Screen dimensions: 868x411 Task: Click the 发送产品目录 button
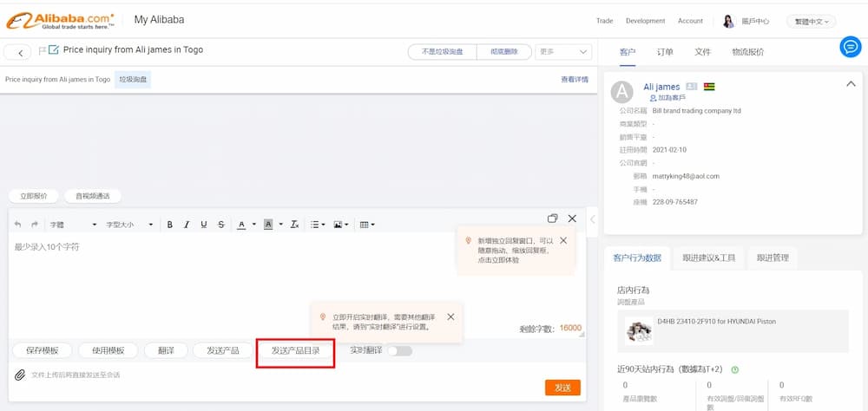pos(296,350)
